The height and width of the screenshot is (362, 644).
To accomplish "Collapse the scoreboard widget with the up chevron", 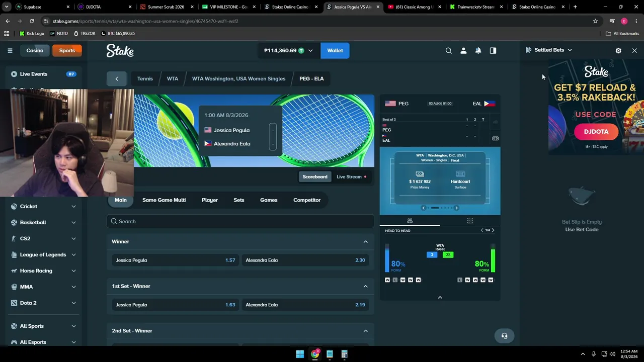I will (x=440, y=298).
